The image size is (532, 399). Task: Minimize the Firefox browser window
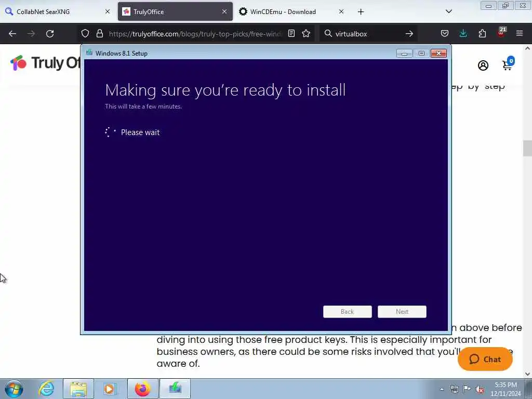click(x=488, y=5)
